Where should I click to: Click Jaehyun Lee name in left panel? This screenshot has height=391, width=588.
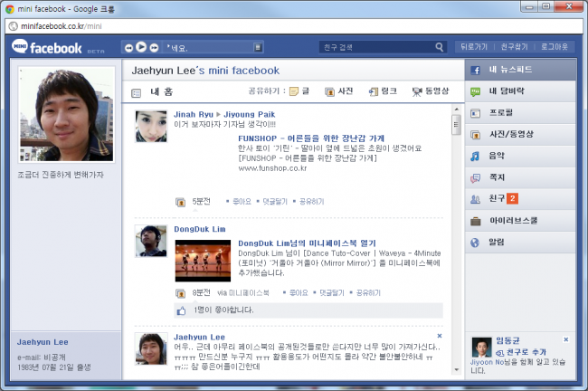tap(43, 342)
